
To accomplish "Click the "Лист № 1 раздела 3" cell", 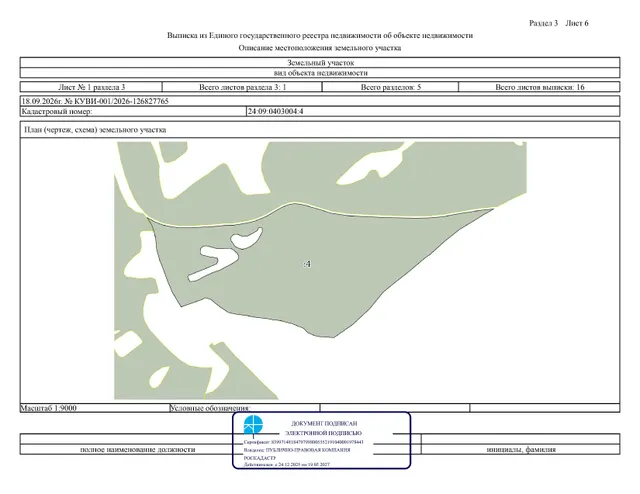I will tap(91, 87).
